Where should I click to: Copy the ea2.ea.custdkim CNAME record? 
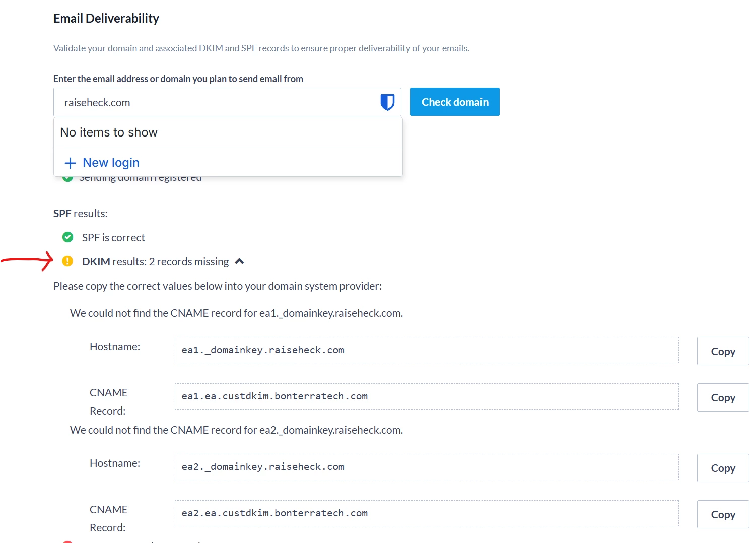click(x=723, y=514)
